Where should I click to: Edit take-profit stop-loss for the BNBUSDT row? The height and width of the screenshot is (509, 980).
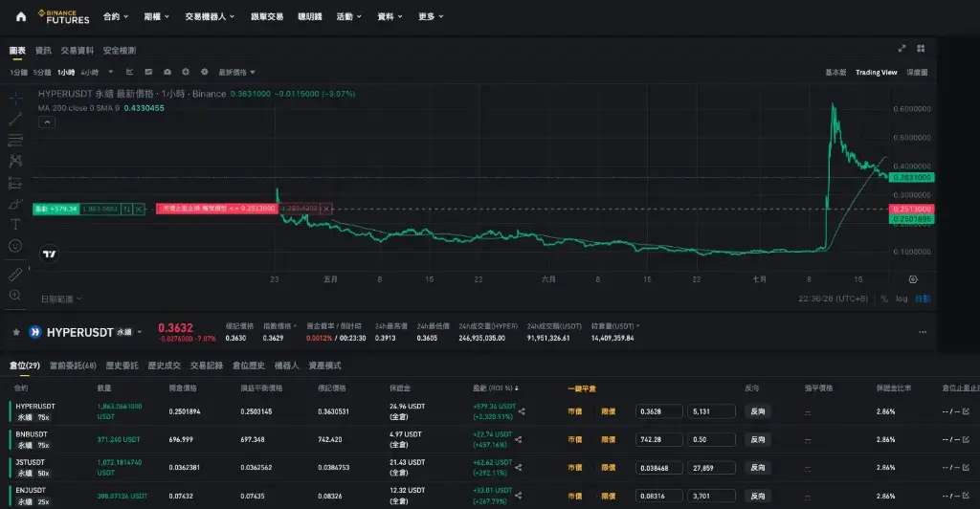tap(967, 439)
